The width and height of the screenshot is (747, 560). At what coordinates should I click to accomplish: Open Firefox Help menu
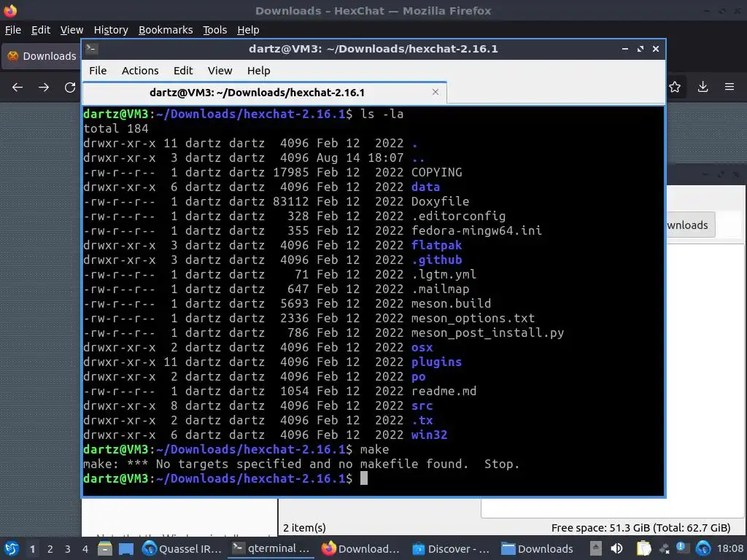tap(248, 29)
